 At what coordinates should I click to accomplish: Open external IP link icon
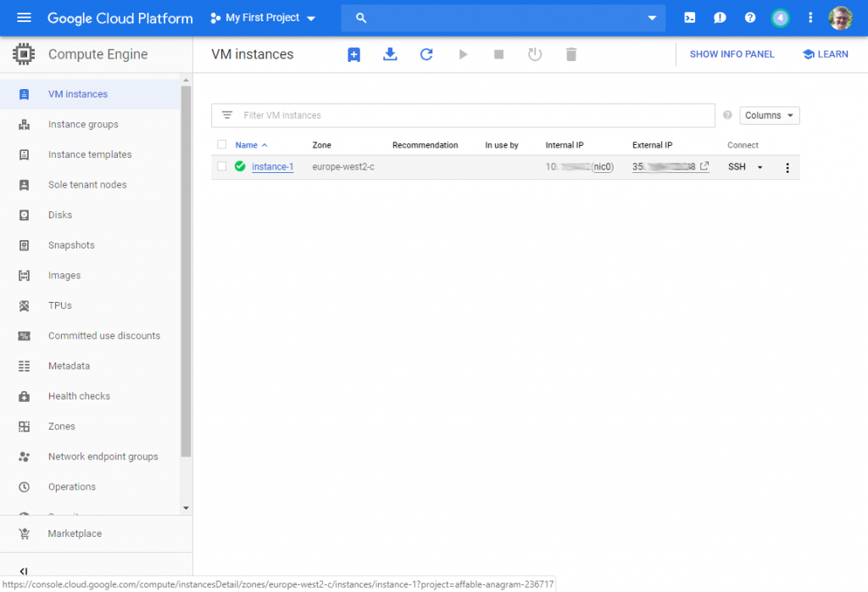704,166
